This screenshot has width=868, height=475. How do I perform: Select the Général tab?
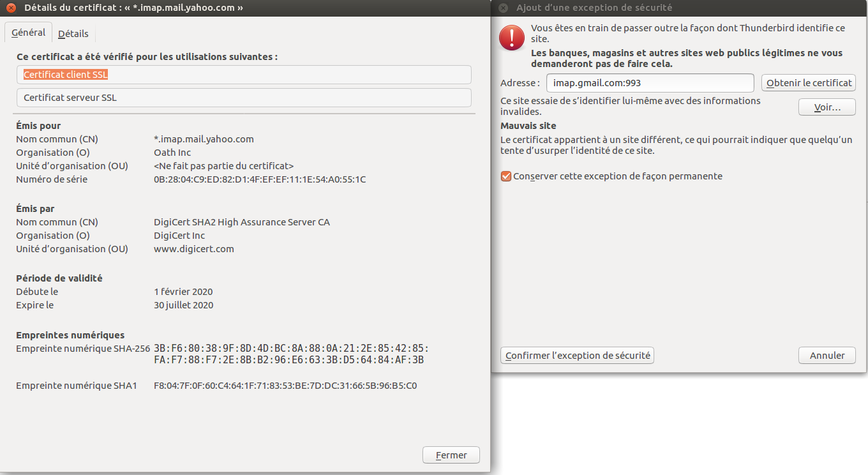click(x=29, y=33)
